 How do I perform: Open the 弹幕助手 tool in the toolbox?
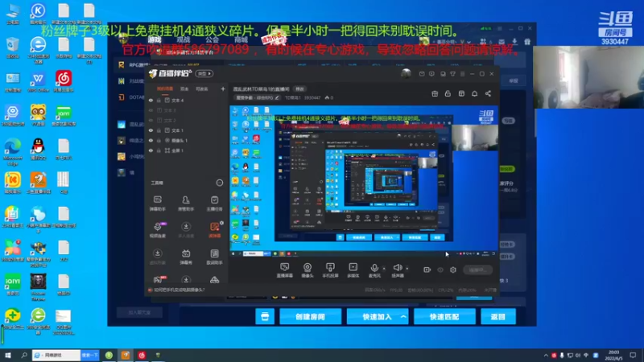[x=157, y=204]
